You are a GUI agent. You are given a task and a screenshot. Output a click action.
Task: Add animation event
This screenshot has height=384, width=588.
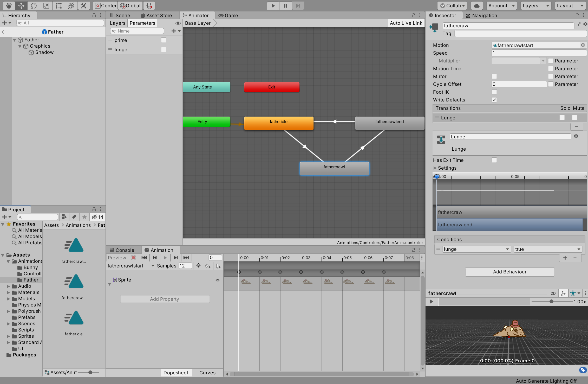pyautogui.click(x=218, y=266)
